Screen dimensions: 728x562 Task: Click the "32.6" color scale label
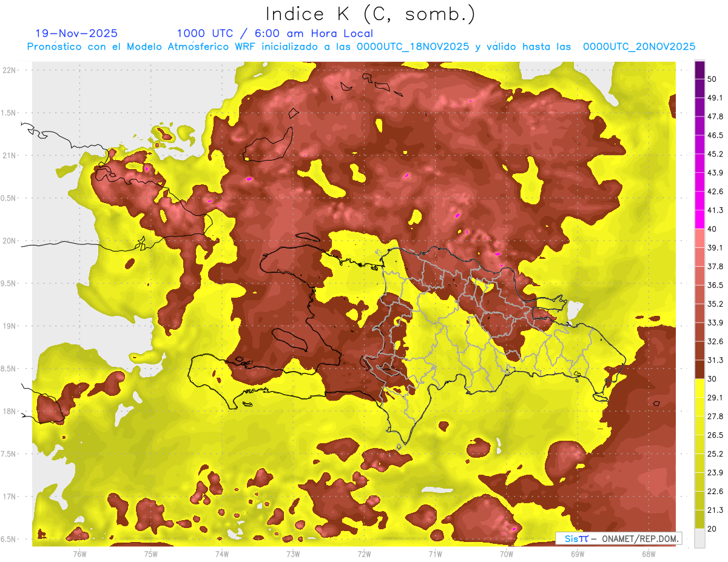point(715,341)
